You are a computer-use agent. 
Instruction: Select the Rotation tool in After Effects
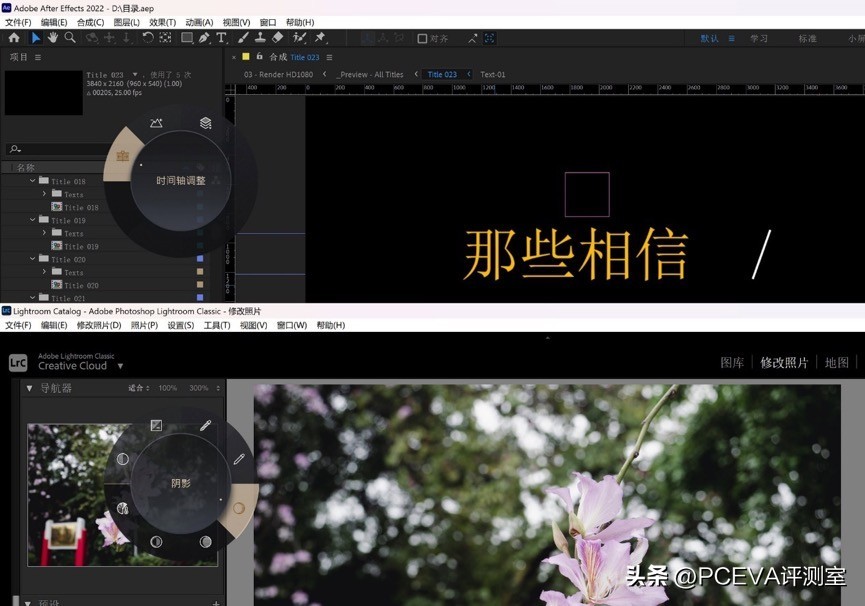point(146,38)
